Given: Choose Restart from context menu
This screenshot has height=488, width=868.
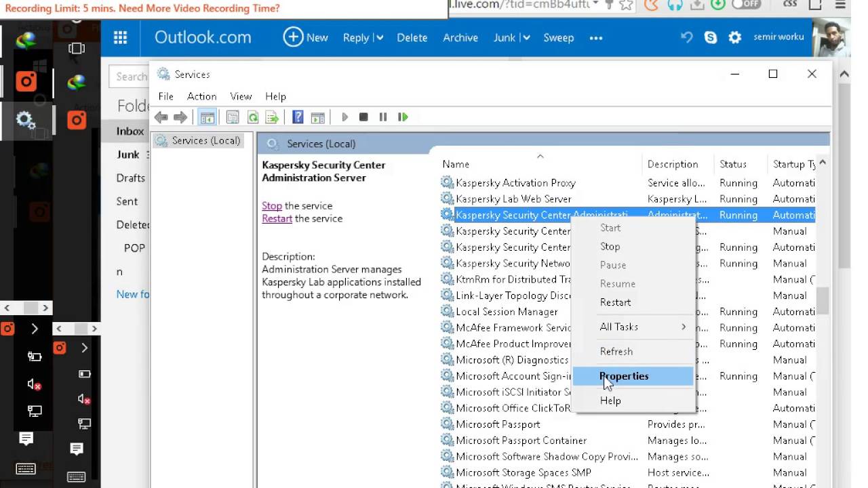Looking at the screenshot, I should coord(633,302).
